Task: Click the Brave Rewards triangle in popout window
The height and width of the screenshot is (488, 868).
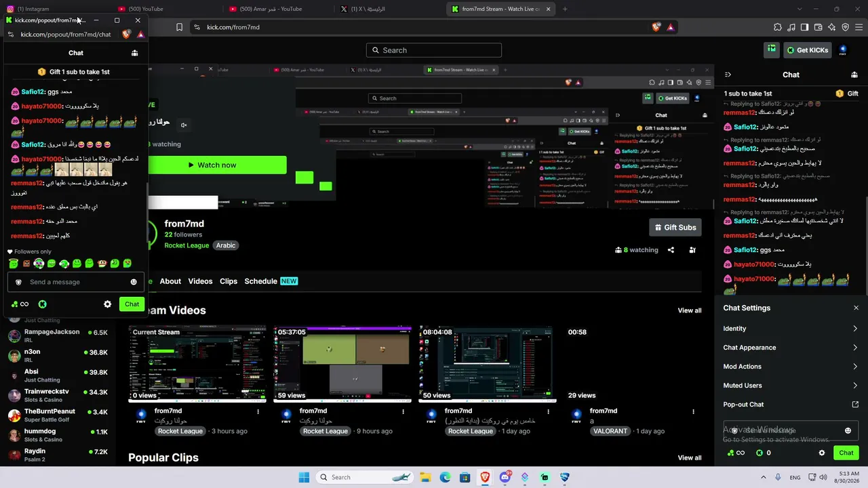Action: point(140,35)
